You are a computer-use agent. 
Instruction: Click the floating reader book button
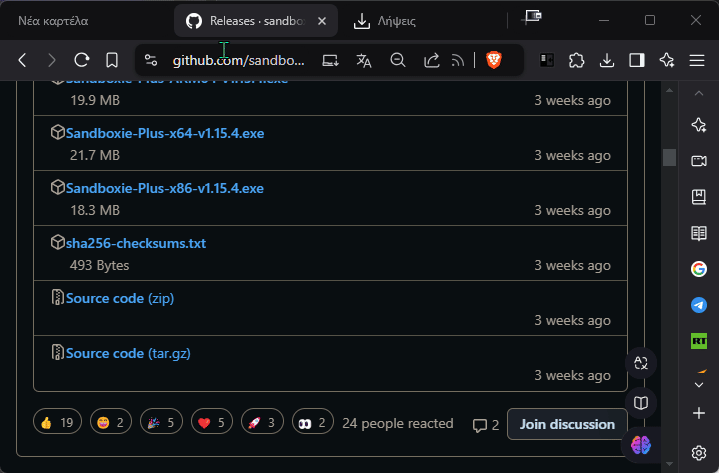(641, 403)
